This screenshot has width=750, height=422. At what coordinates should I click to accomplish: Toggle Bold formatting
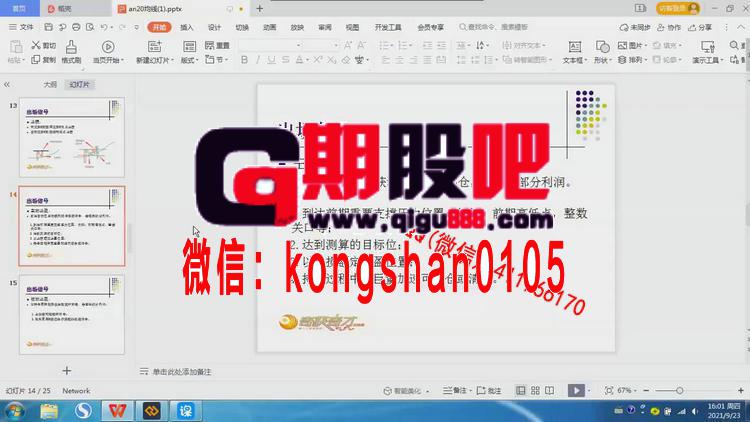click(x=244, y=60)
